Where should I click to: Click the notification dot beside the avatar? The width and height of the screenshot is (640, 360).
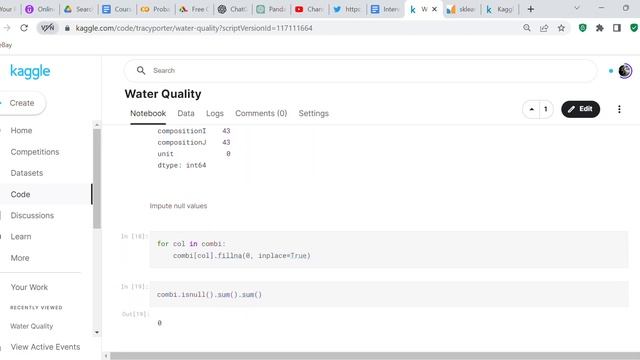(x=611, y=71)
